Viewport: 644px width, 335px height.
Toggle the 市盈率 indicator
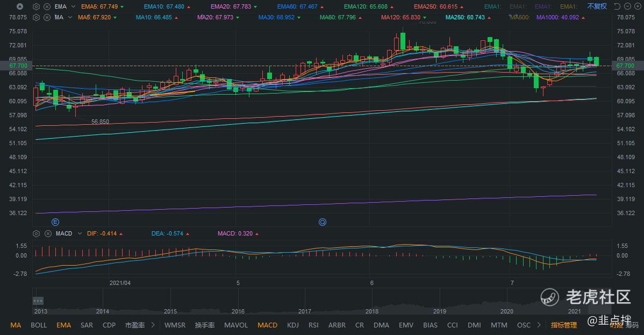click(x=135, y=325)
